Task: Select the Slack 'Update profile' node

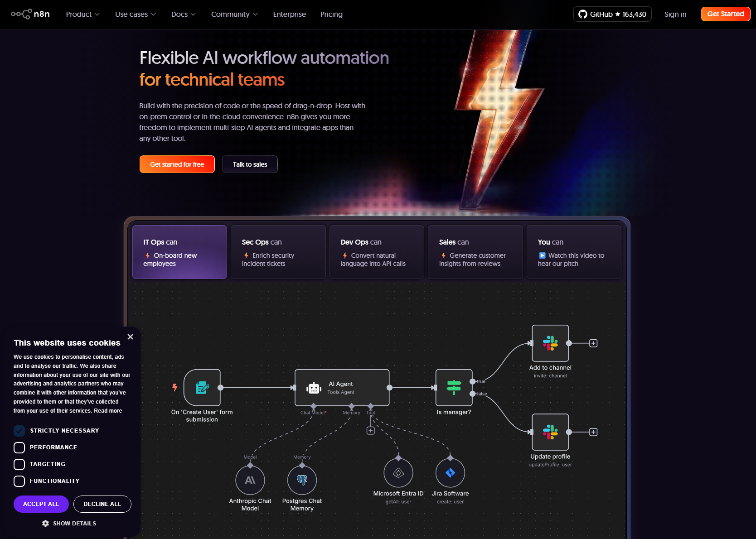Action: click(x=550, y=432)
